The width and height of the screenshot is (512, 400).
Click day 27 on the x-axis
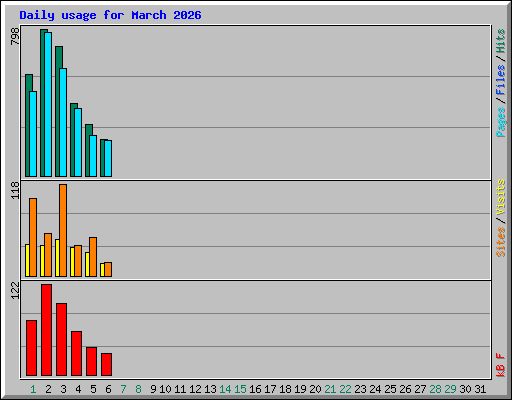tap(420, 389)
